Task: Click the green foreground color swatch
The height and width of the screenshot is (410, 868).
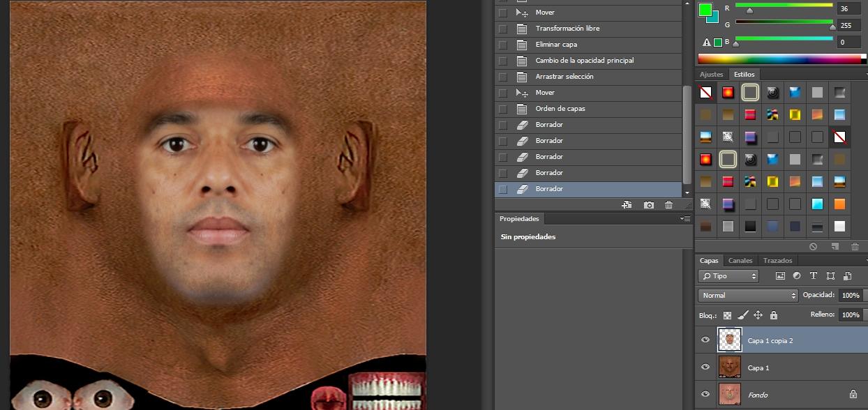Action: coord(705,10)
